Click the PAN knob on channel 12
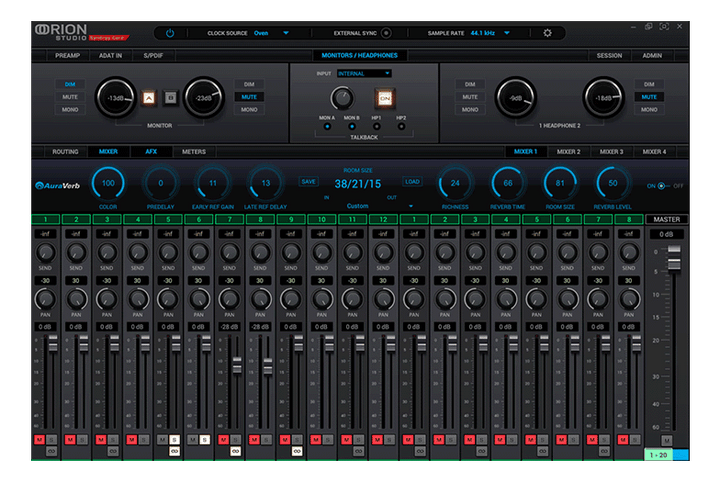Screen dimensions: 720x482 (x=383, y=299)
